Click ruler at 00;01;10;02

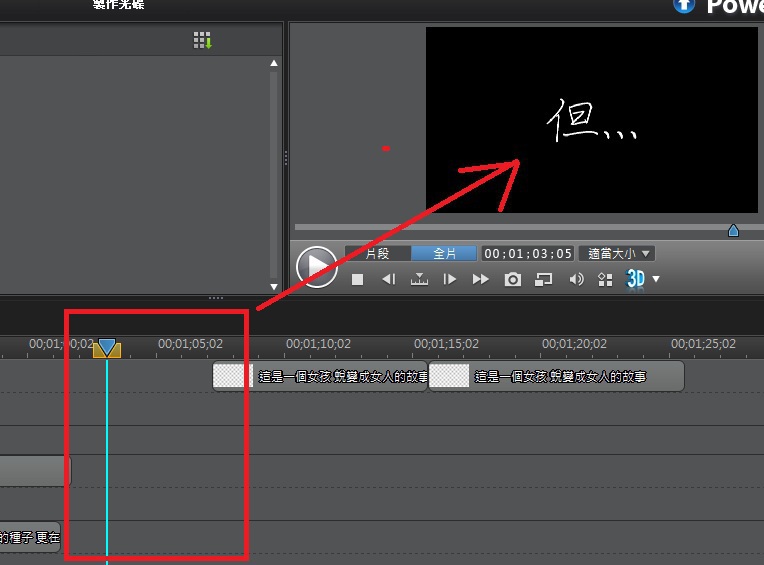click(318, 344)
